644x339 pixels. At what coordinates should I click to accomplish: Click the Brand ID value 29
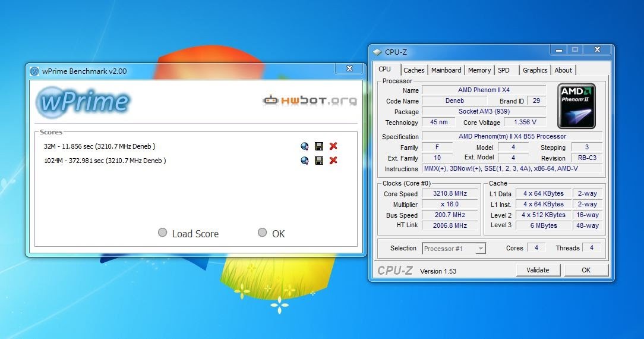tap(536, 101)
